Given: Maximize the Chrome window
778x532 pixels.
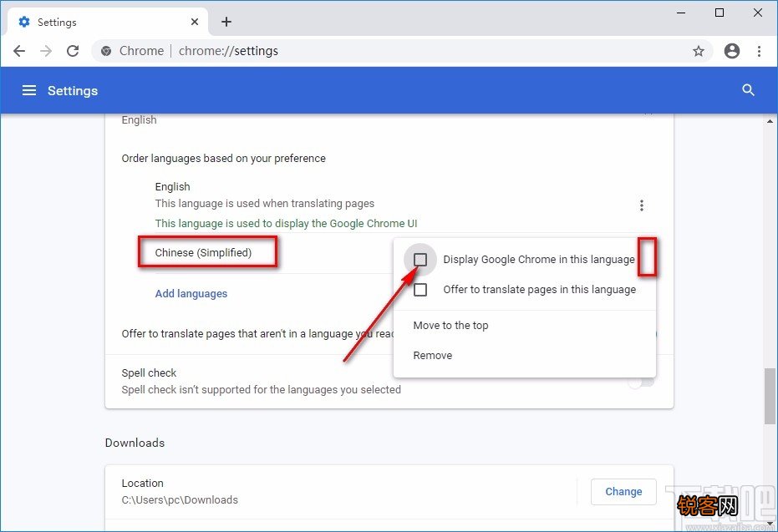Looking at the screenshot, I should [x=720, y=13].
